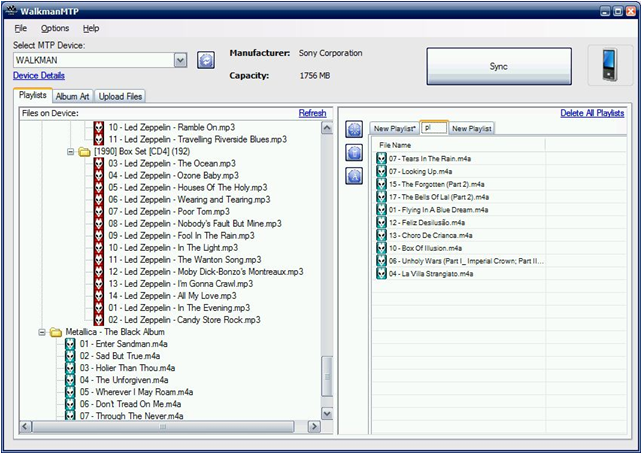
Task: Click the file tree scroll down arrow
Action: click(x=327, y=414)
